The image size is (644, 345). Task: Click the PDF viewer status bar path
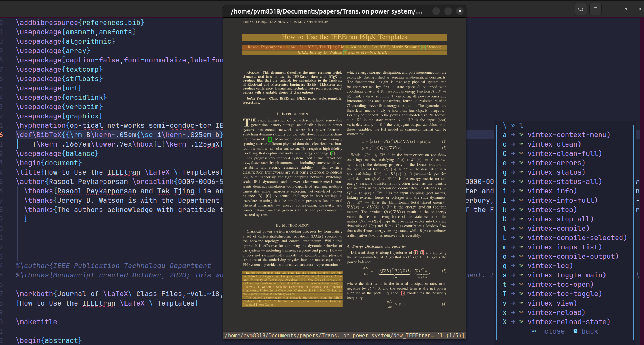point(329,335)
